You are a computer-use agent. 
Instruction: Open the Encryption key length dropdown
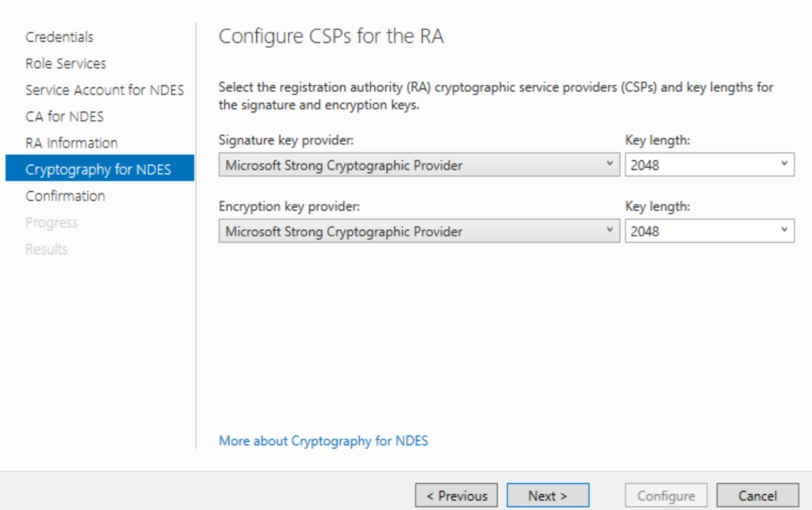(x=710, y=231)
